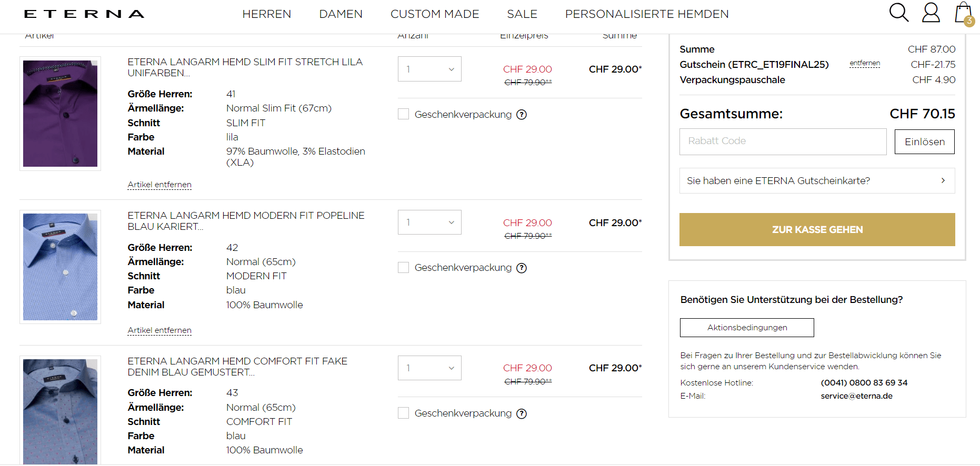Click help icon for denim shirt gift wrap
The height and width of the screenshot is (466, 980).
pos(522,414)
